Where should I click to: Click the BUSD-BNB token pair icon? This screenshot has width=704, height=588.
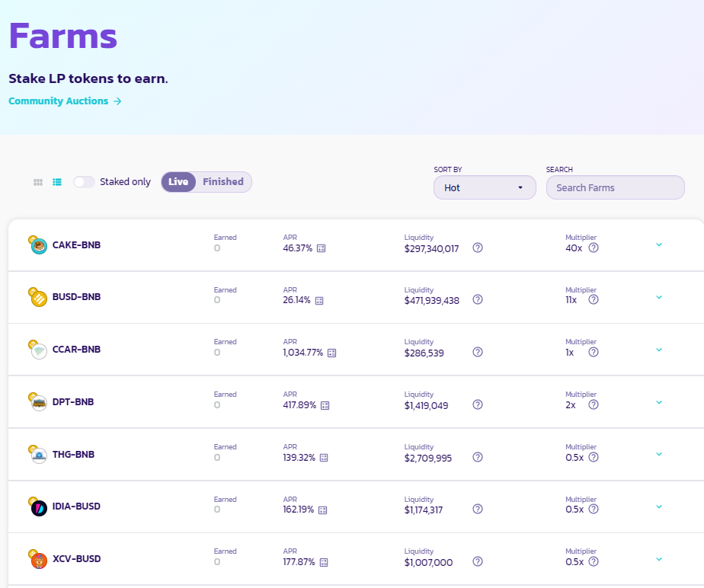click(x=38, y=297)
